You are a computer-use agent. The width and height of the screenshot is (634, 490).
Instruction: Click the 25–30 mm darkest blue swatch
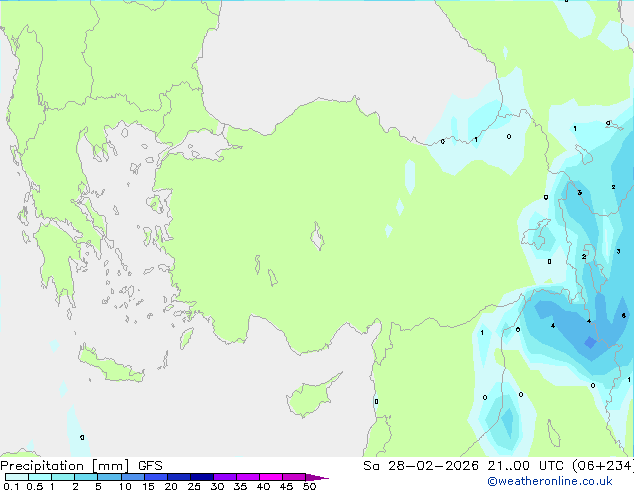click(202, 477)
